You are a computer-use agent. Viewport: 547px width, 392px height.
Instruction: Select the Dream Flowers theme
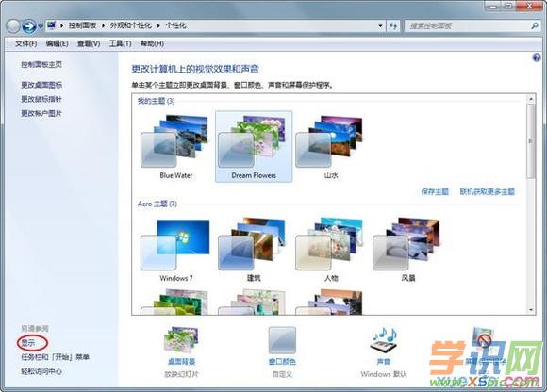(x=254, y=147)
